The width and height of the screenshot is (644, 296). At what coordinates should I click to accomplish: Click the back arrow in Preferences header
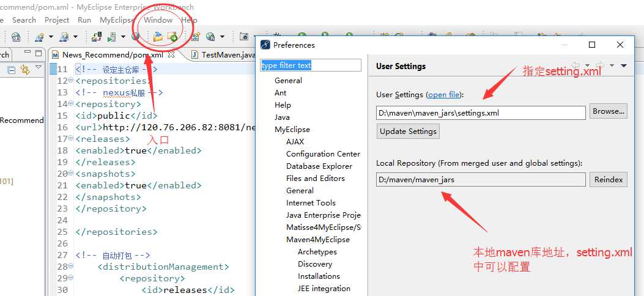coord(576,65)
